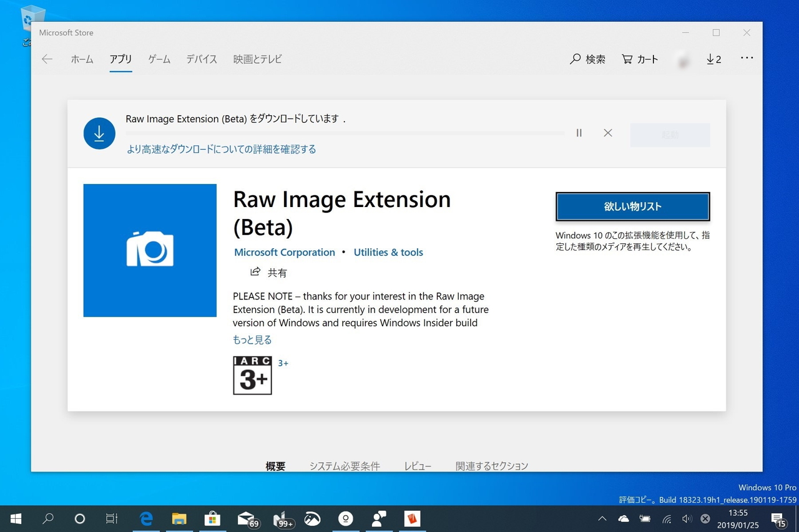Jump to 関連するセクション
Viewport: 799px width, 532px height.
pos(492,466)
